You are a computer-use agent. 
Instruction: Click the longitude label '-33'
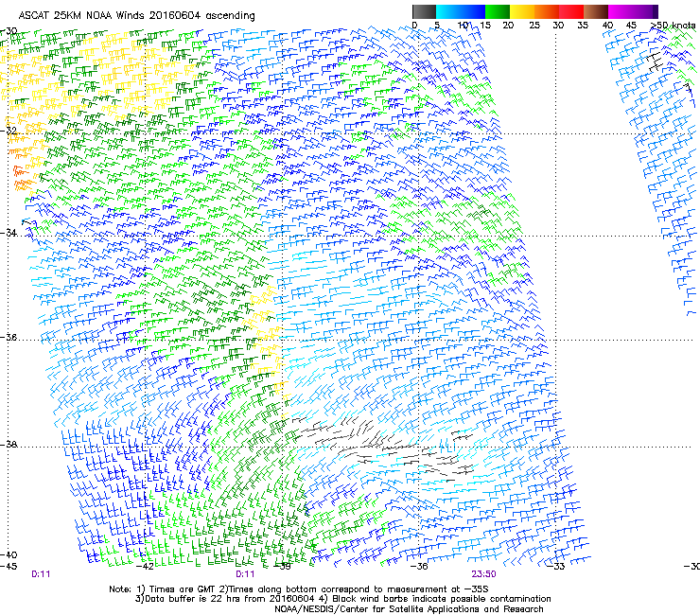click(557, 567)
